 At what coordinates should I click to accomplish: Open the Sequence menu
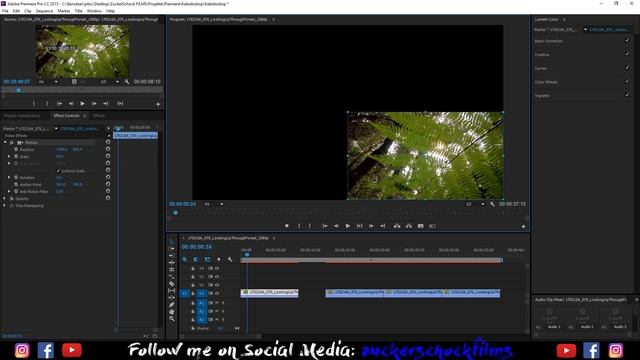point(44,11)
